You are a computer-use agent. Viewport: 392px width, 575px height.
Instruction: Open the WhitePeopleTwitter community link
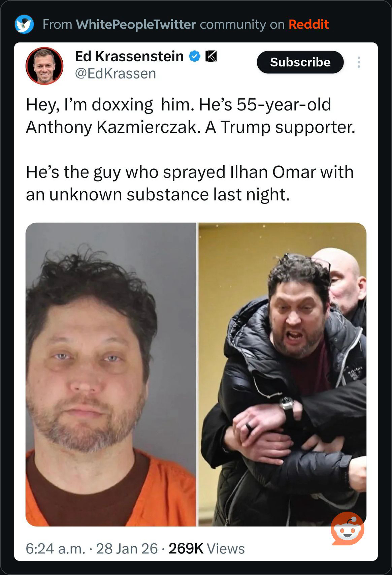pyautogui.click(x=136, y=24)
